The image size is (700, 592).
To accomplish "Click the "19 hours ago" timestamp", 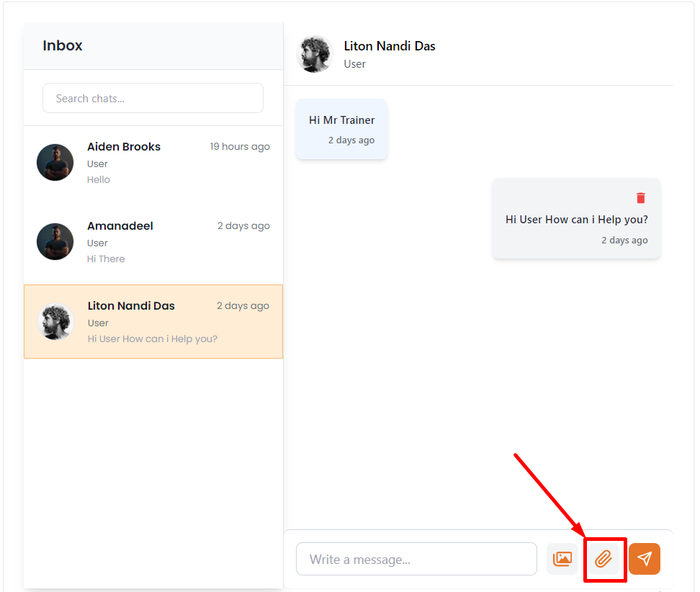I will (240, 147).
